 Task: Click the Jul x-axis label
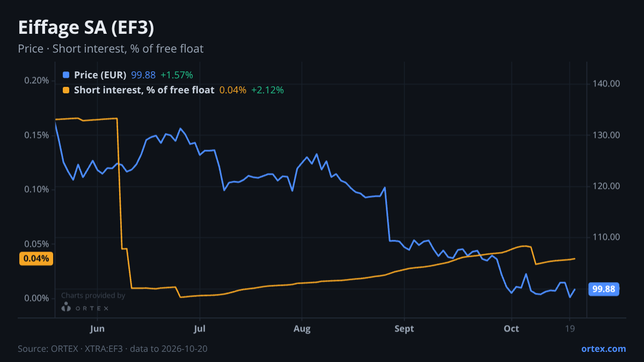(x=200, y=329)
